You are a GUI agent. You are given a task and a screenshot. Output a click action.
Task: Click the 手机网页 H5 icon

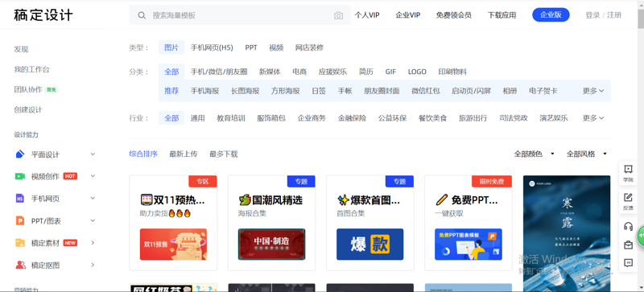coord(19,199)
